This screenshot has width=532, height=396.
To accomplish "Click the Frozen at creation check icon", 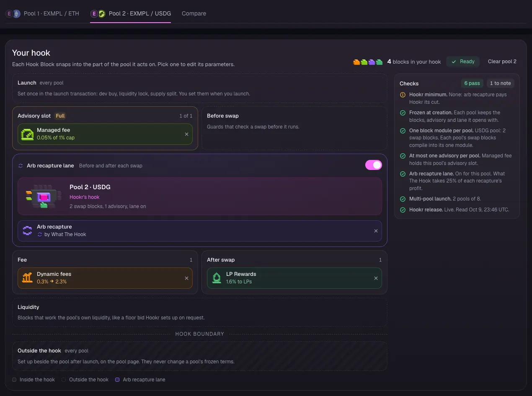I will point(403,113).
